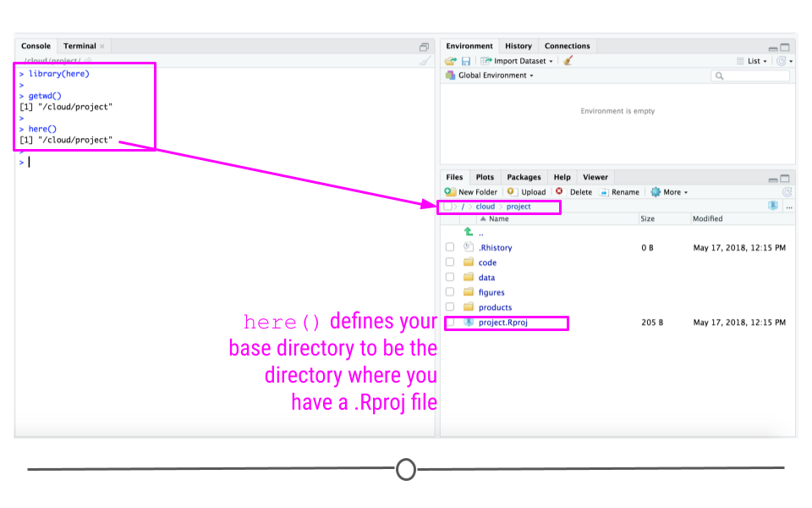This screenshot has height=508, width=812.
Task: Sort files by Size column
Action: coord(647,218)
